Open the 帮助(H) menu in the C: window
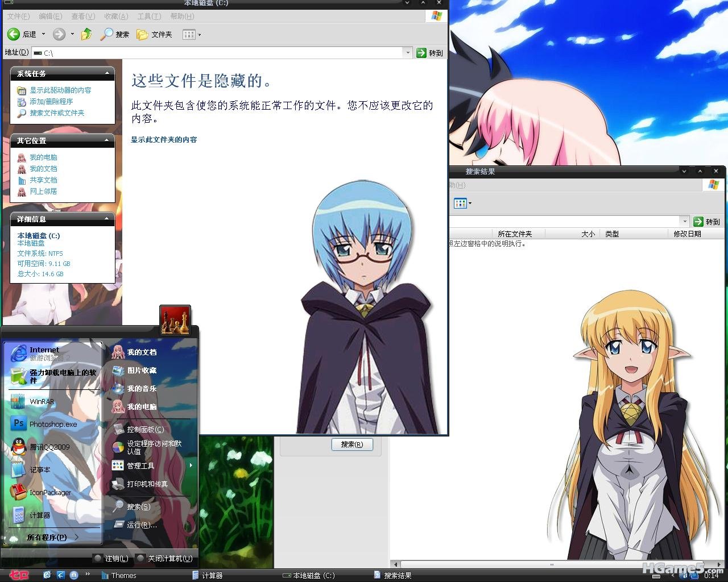The height and width of the screenshot is (582, 728). [182, 16]
